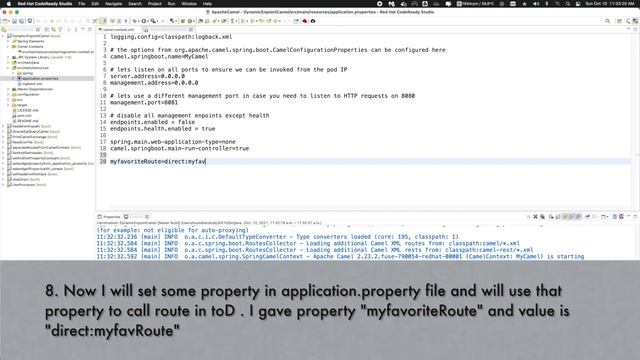Minimize the console panel

[x=629, y=217]
